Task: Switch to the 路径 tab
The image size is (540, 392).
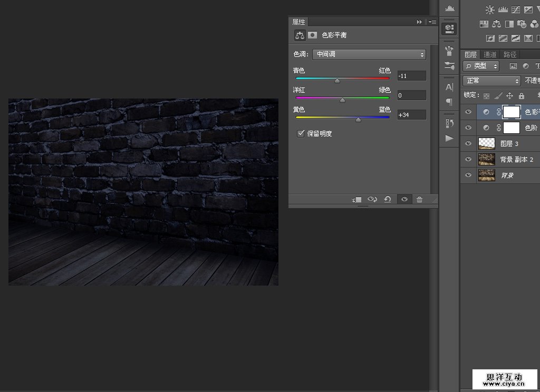Action: (510, 54)
